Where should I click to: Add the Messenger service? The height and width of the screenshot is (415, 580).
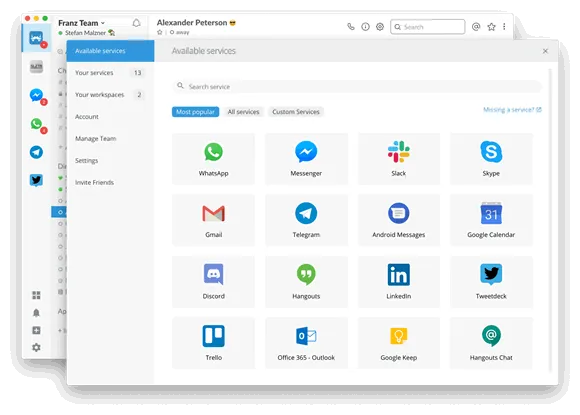(306, 159)
